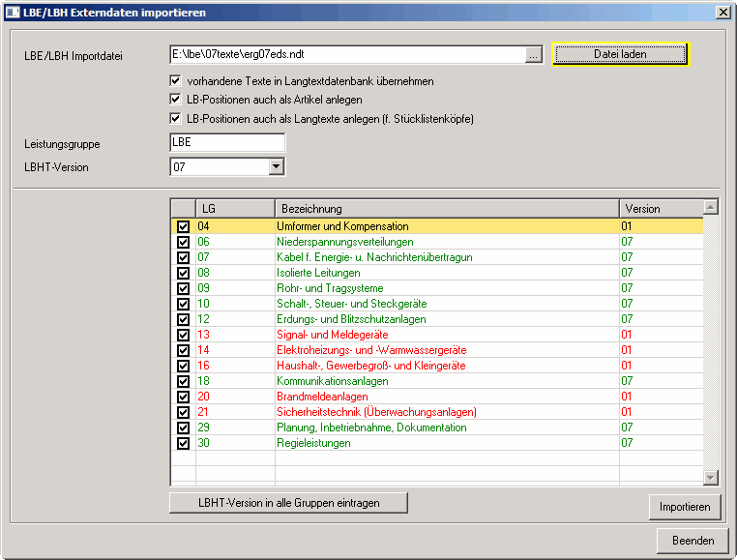
Task: Disable 'LB-Positionen auch als Langtexte anlegen'
Action: [176, 118]
